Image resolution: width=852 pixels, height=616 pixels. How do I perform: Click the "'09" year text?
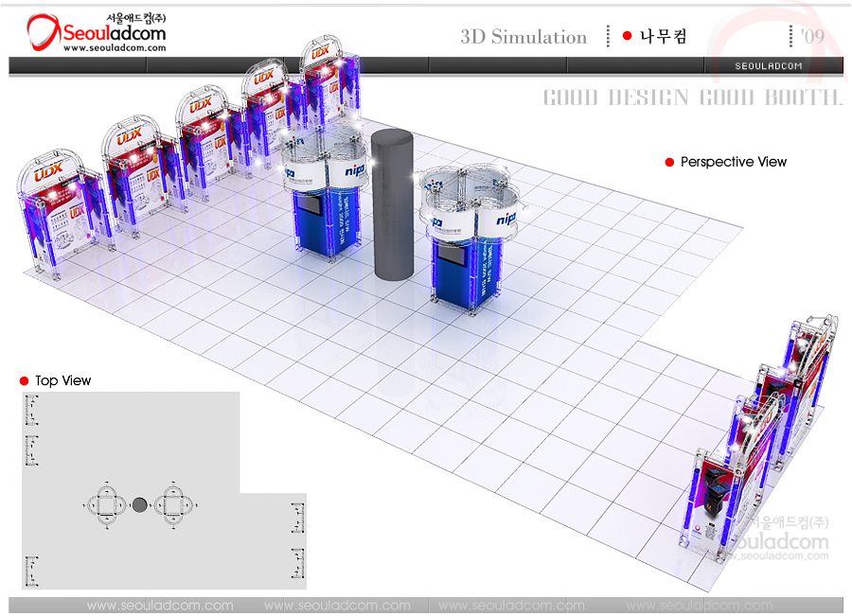coord(813,36)
